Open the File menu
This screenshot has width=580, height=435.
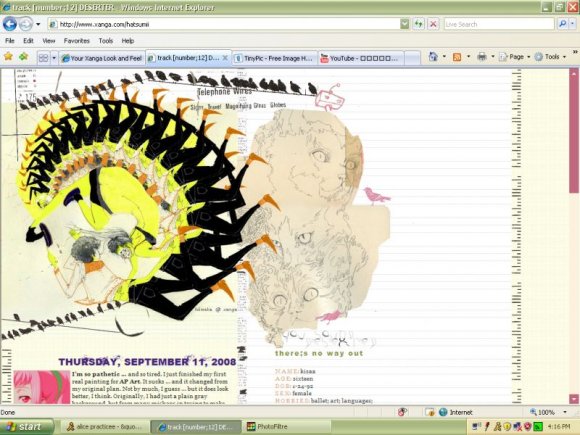10,41
